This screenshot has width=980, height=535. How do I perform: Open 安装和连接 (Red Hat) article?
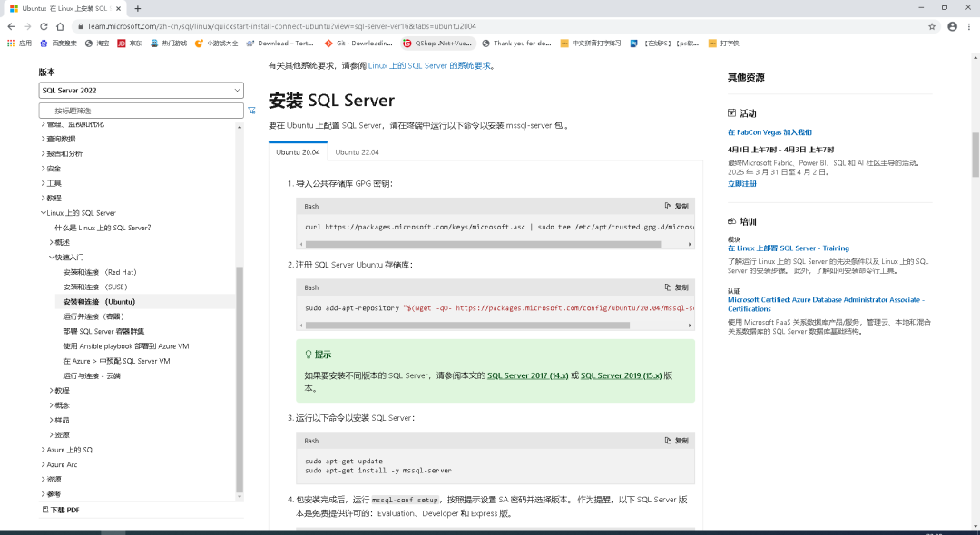pos(100,272)
